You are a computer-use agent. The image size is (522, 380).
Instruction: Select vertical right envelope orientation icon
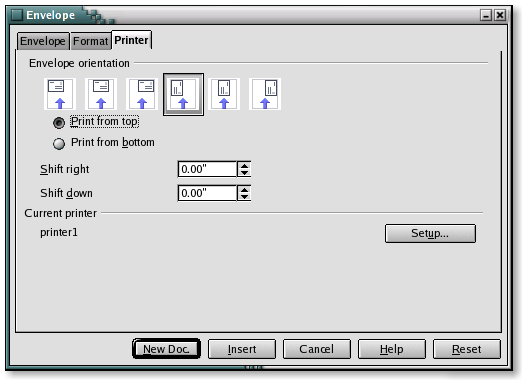click(265, 94)
